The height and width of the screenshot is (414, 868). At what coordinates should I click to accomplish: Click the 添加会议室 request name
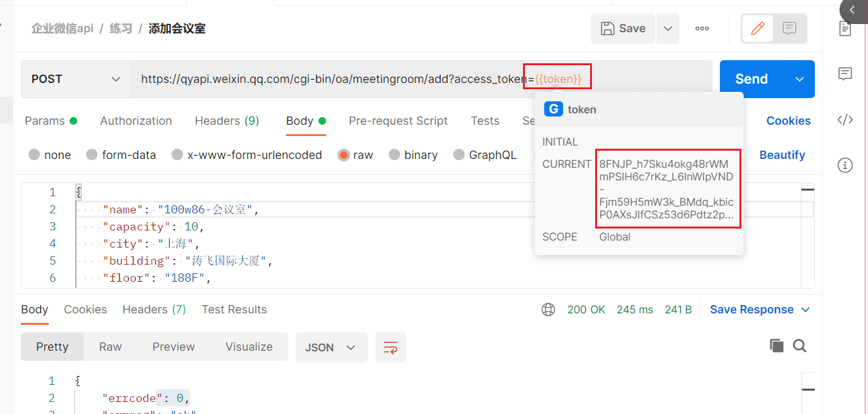point(177,28)
